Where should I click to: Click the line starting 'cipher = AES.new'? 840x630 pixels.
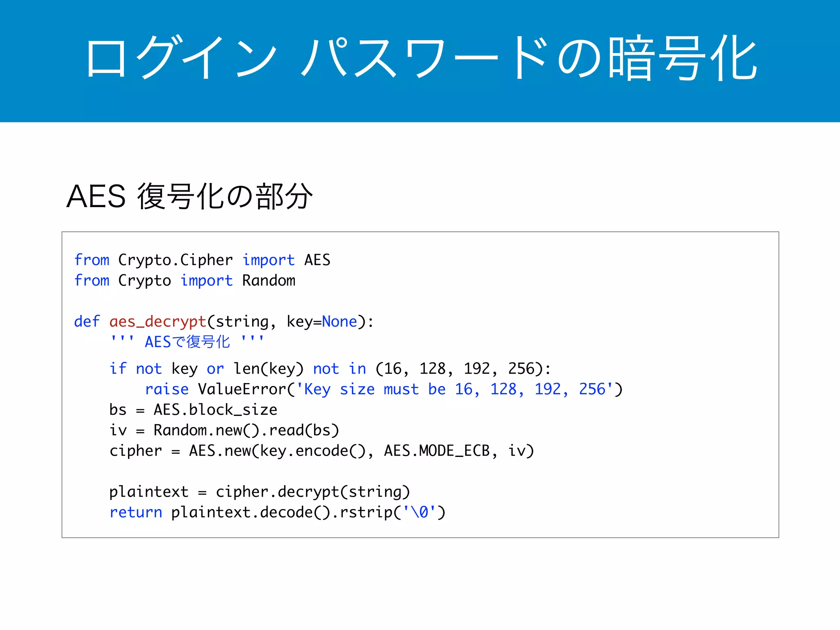(322, 451)
